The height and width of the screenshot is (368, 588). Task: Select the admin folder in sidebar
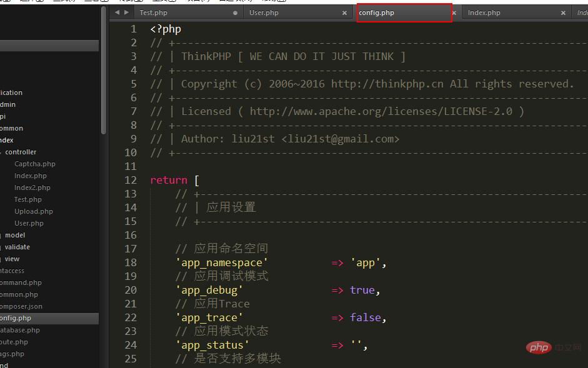coord(8,105)
